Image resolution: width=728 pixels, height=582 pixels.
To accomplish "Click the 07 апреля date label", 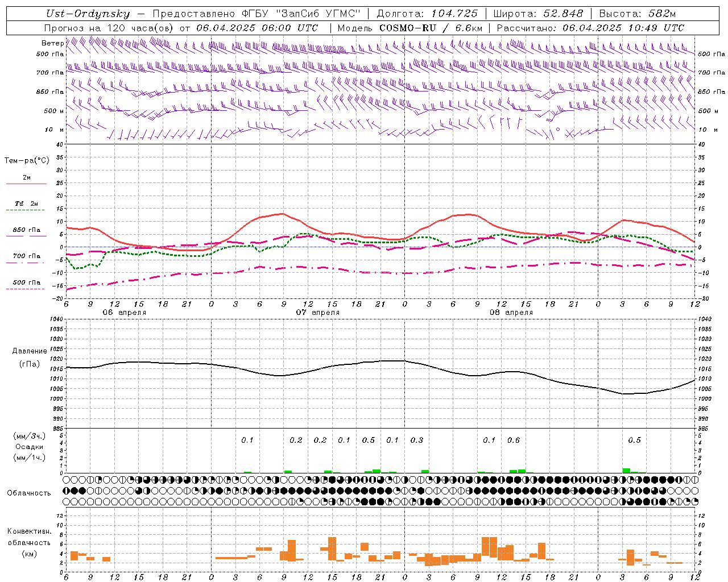I will click(317, 313).
